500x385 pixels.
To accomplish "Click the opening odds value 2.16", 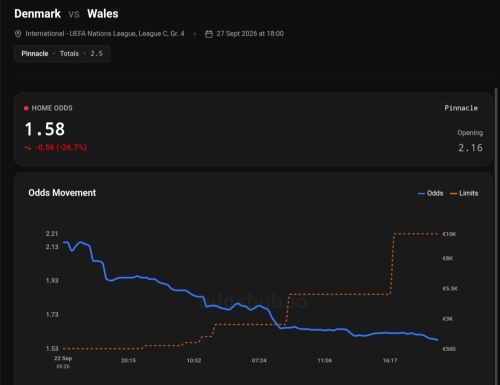I will click(x=470, y=148).
